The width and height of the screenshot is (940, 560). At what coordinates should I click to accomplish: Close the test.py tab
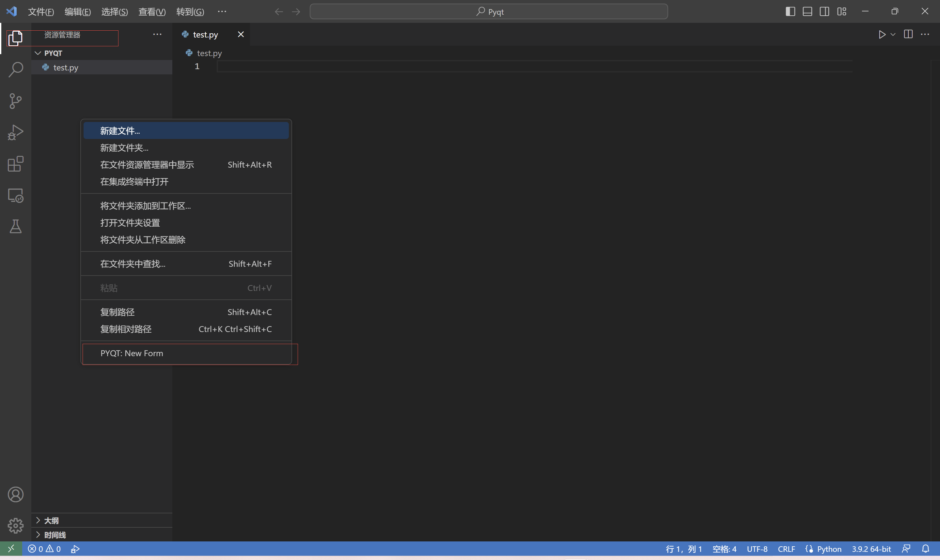[241, 34]
